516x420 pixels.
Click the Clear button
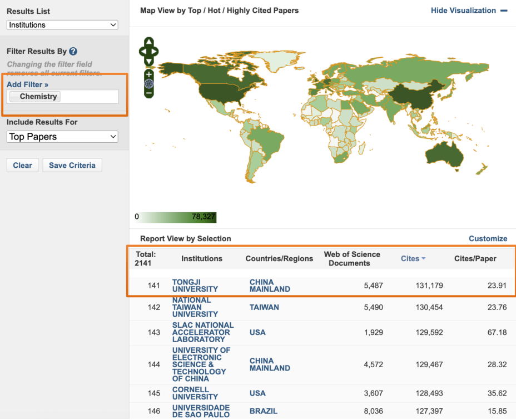pos(22,165)
